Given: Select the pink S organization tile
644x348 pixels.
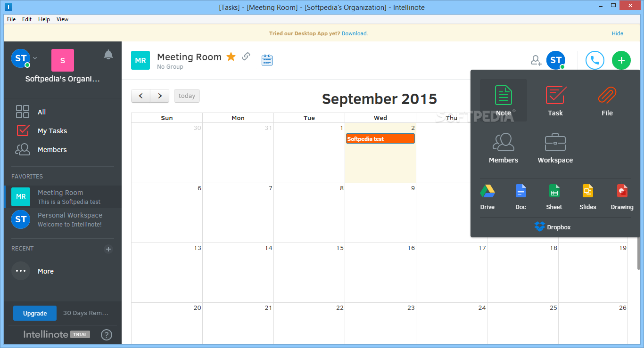Looking at the screenshot, I should point(63,60).
